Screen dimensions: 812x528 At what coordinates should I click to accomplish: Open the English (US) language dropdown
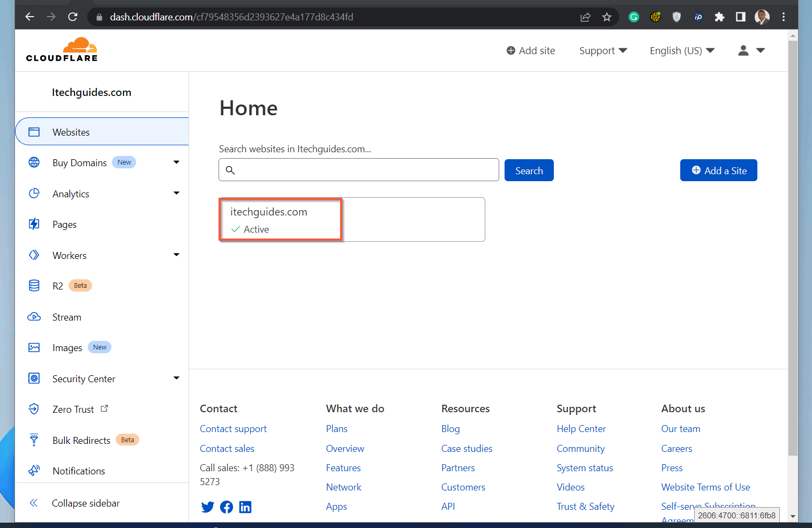coord(682,50)
